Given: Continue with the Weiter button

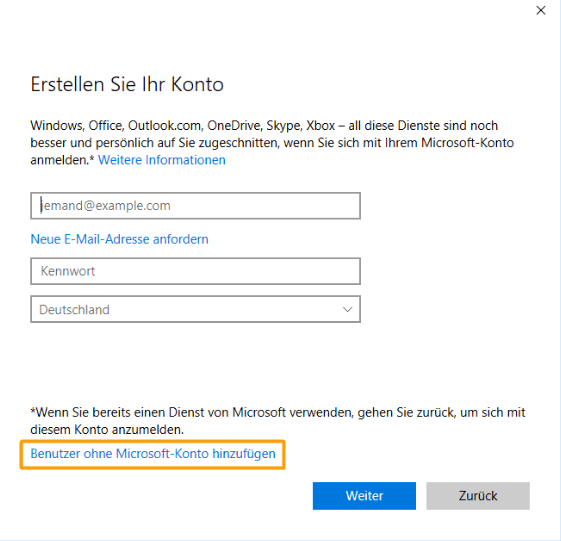Looking at the screenshot, I should (x=364, y=496).
